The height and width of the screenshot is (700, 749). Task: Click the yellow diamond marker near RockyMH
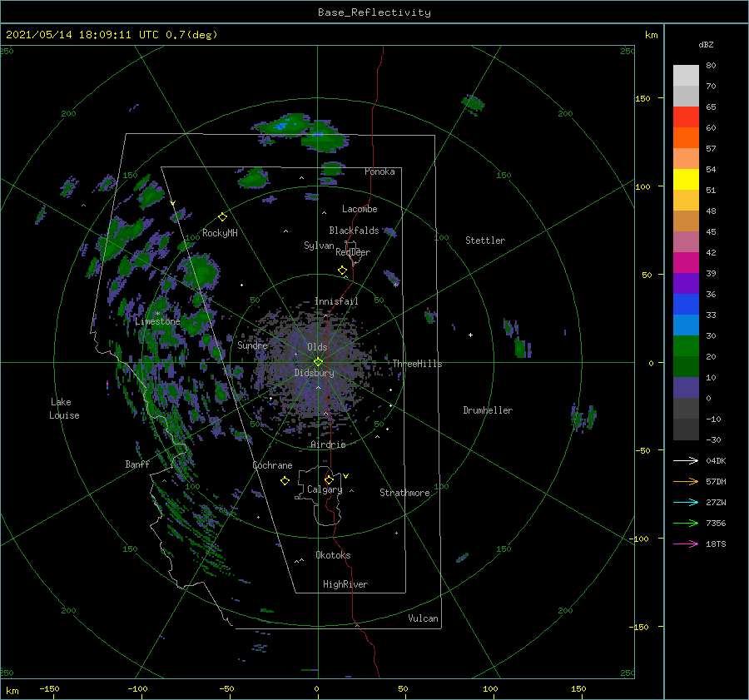click(222, 217)
